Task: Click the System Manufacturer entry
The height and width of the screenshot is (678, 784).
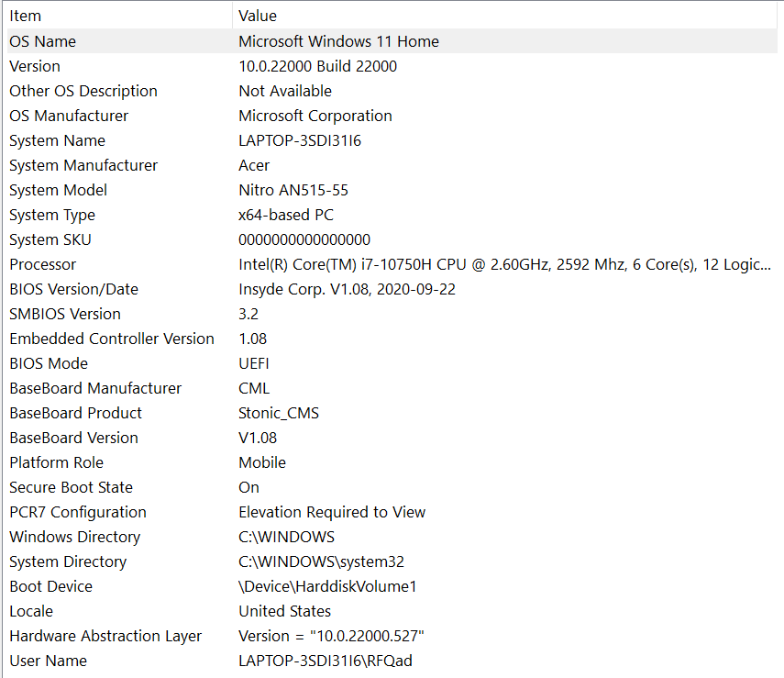Action: tap(392, 165)
